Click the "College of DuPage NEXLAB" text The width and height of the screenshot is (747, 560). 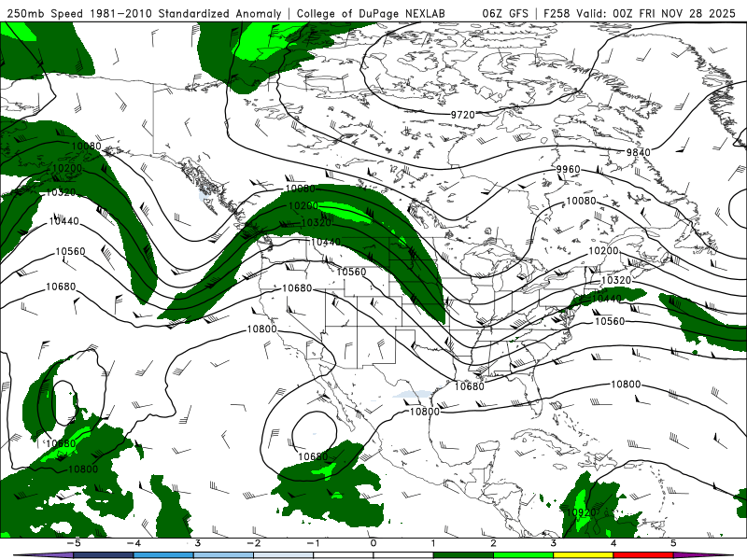(371, 13)
